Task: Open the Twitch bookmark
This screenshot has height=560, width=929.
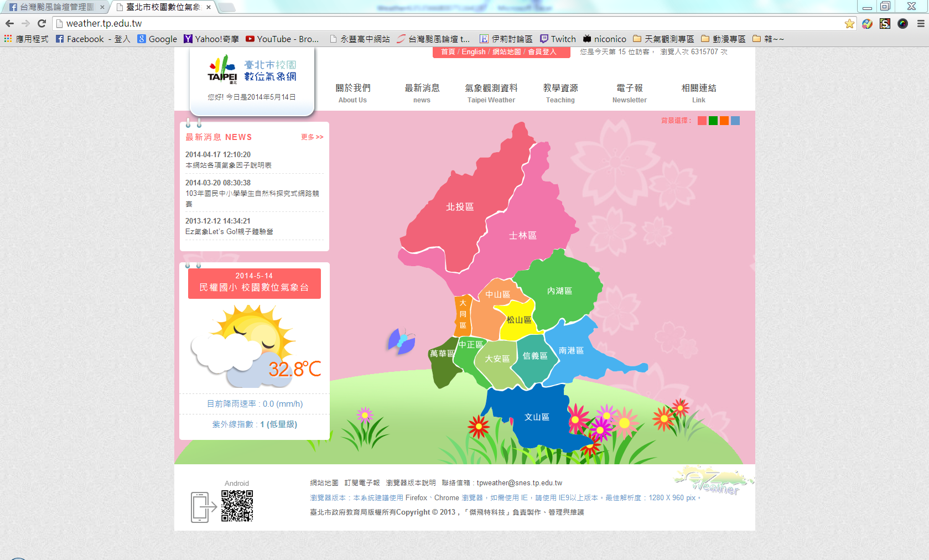Action: [558, 39]
